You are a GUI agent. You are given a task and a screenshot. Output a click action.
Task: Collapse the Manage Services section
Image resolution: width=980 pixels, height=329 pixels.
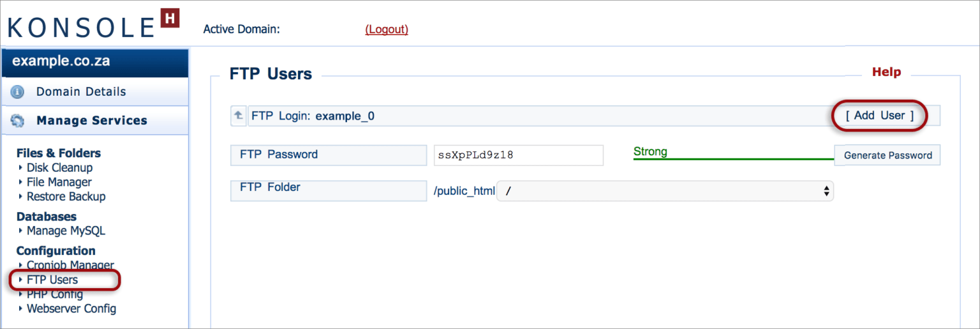pyautogui.click(x=91, y=121)
